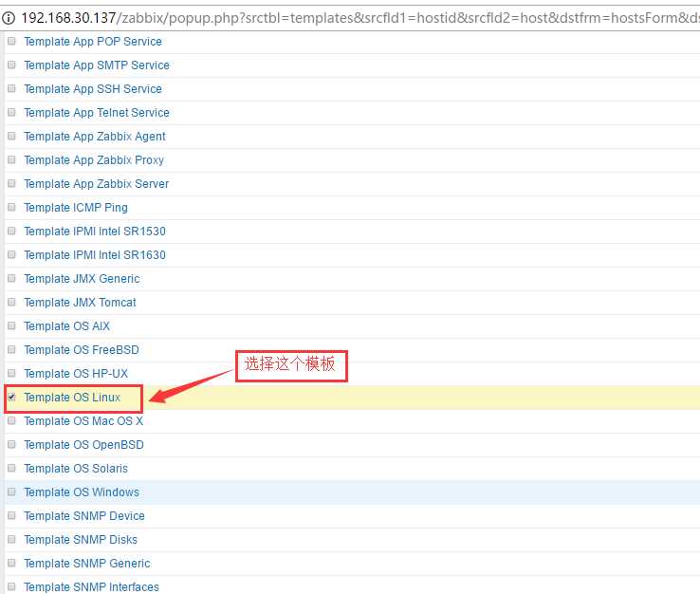700x594 pixels.
Task: Uncheck the Template OS Linux checkbox
Action: coord(11,397)
